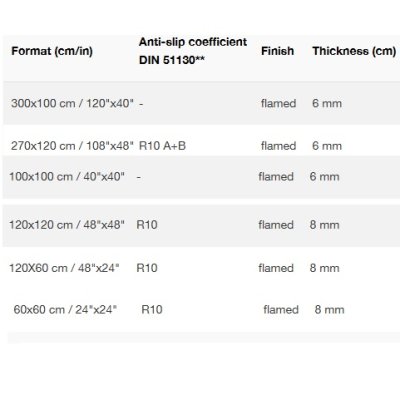Click 8 mm thickness in 60x60 row
Viewport: 400px width, 400px height.
[330, 310]
